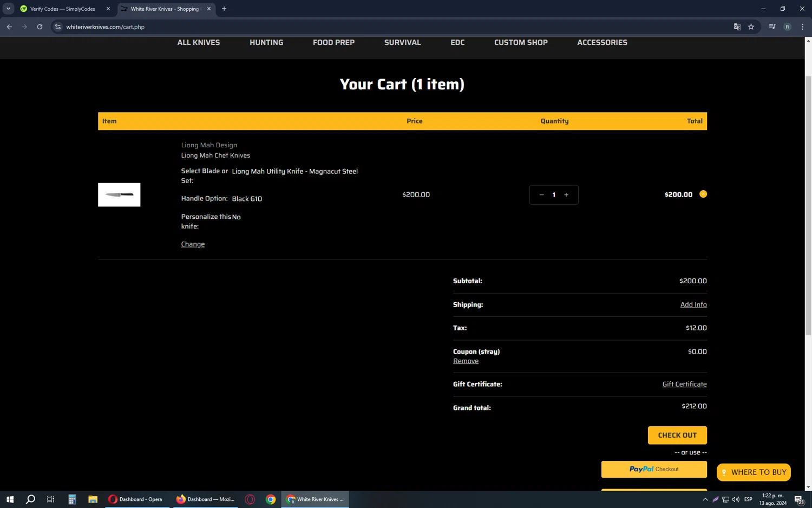The height and width of the screenshot is (508, 812).
Task: Show hidden system tray icons
Action: pos(705,499)
